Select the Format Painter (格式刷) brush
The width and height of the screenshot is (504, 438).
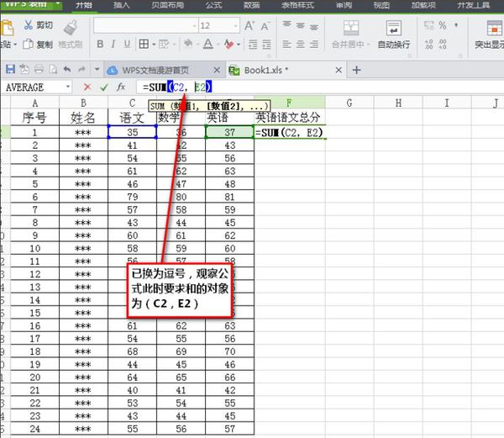click(71, 27)
